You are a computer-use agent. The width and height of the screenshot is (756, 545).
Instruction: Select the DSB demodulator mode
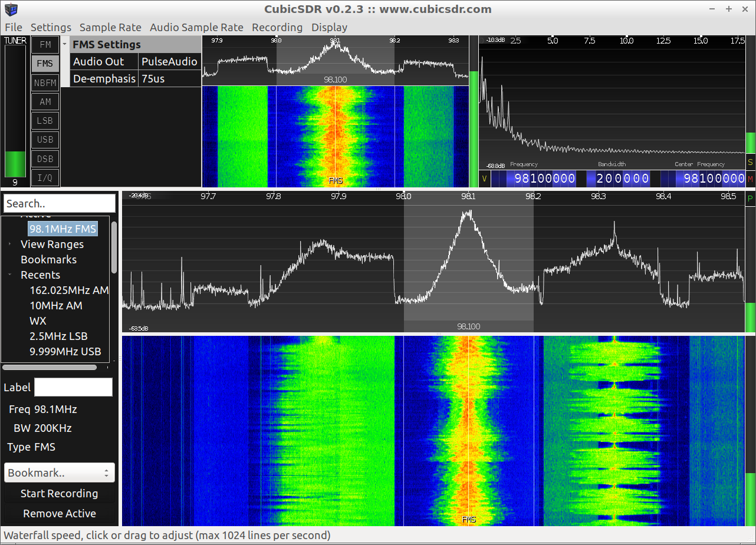(x=45, y=158)
